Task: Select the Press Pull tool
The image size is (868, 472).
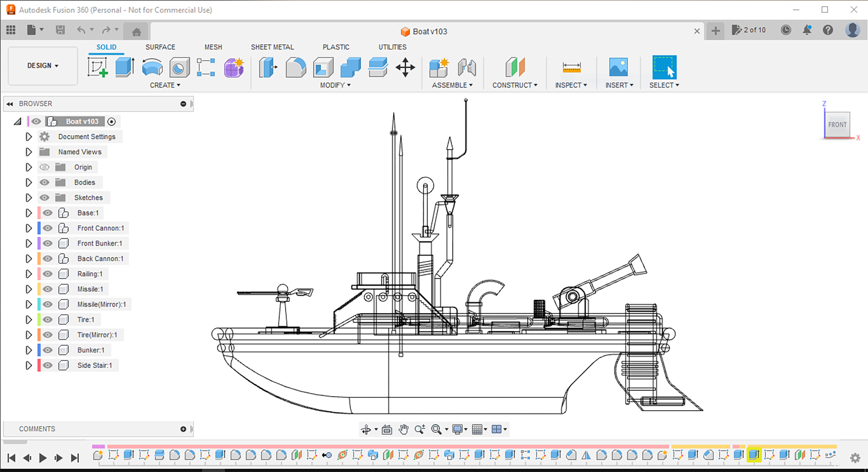Action: 268,67
